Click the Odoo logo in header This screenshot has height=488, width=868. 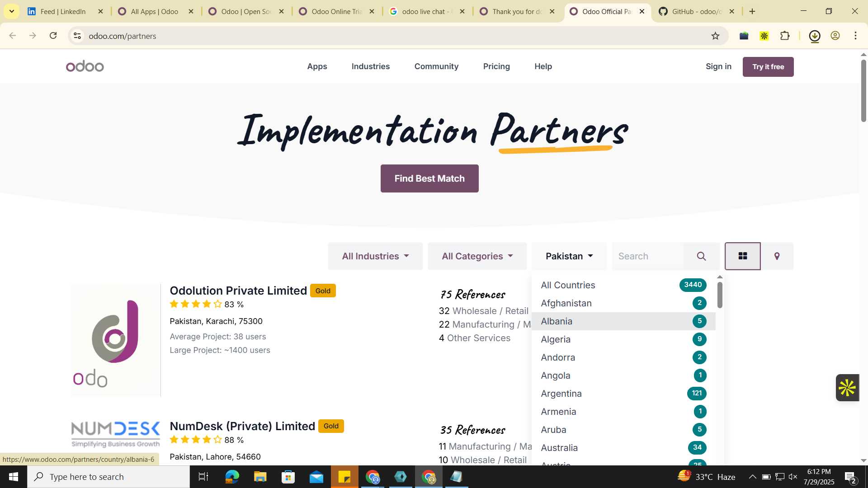(x=85, y=66)
